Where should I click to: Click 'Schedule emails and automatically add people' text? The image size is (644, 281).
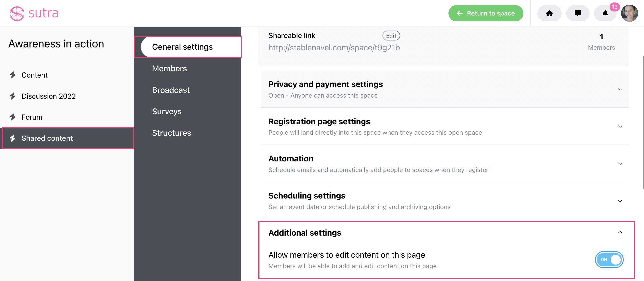(x=378, y=170)
